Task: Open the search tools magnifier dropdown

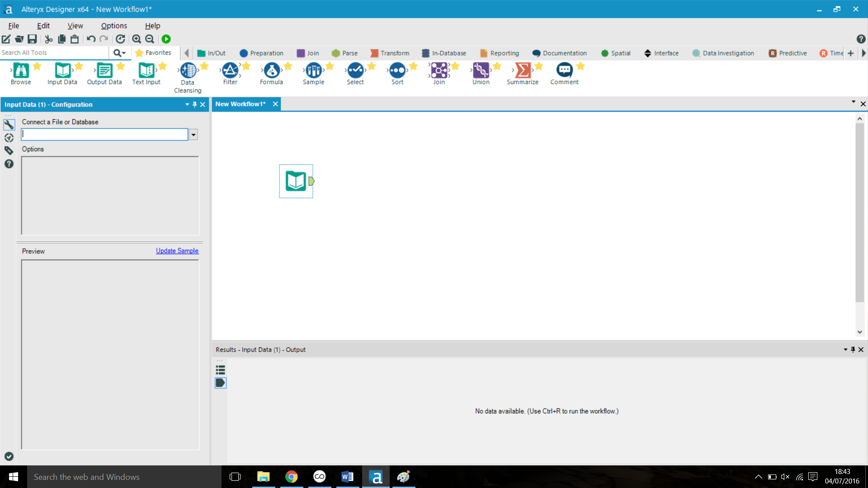Action: [x=119, y=53]
